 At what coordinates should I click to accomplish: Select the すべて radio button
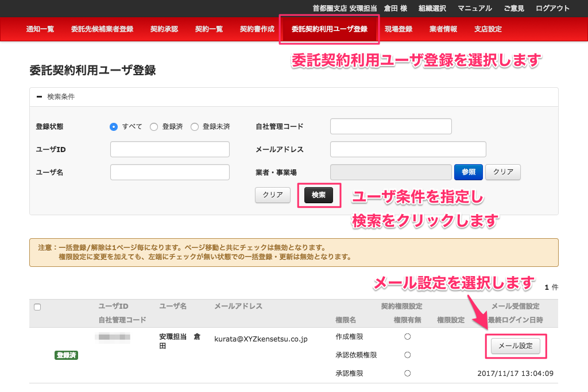(x=114, y=127)
